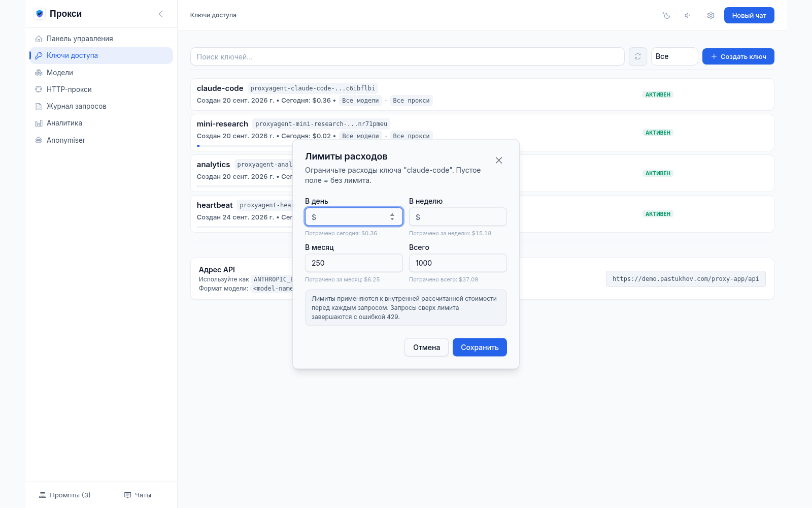This screenshot has width=812, height=508.
Task: Click the Anonymiser icon
Action: [x=39, y=140]
